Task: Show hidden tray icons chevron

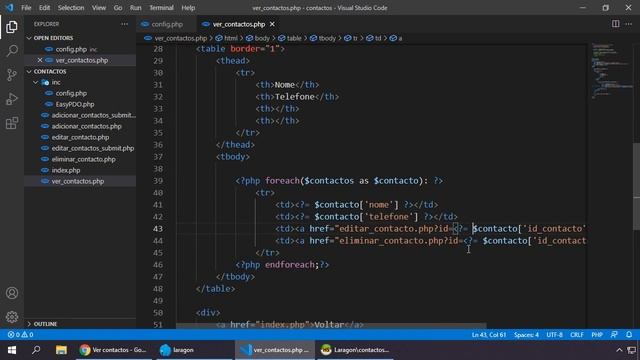Action: pyautogui.click(x=619, y=350)
